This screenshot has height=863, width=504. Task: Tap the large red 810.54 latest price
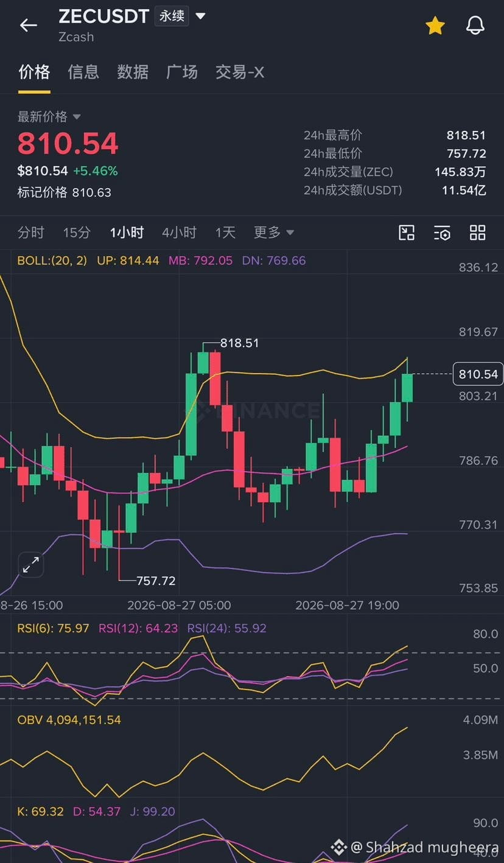coord(68,144)
